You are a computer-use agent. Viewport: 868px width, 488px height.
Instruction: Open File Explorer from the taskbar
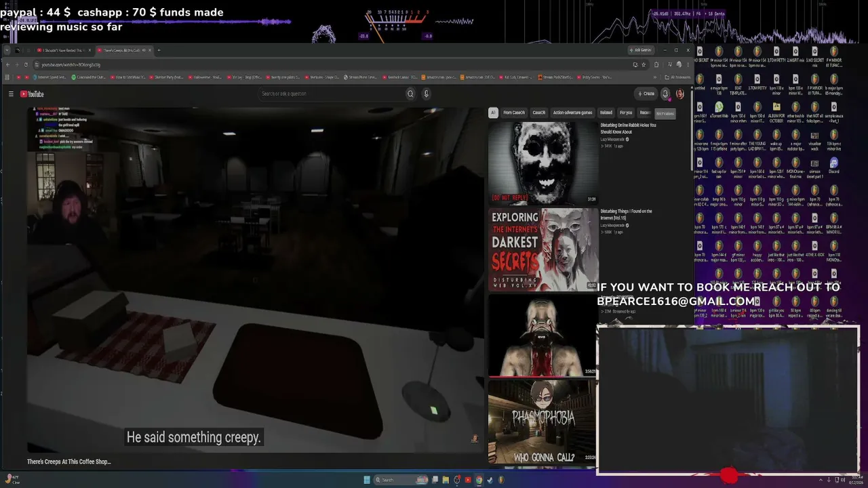(446, 480)
